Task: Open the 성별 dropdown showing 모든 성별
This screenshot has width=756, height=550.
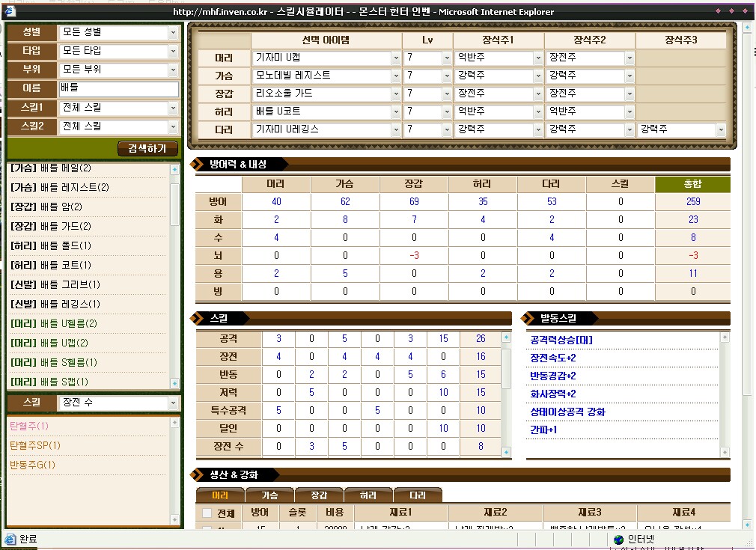Action: [173, 32]
